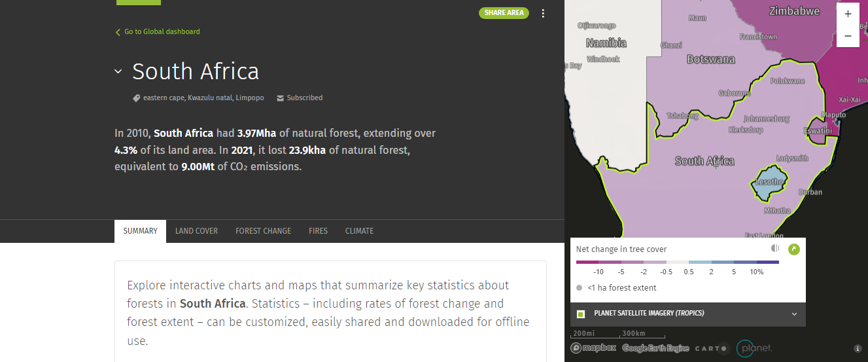868x362 pixels.
Task: Zoom in on the map
Action: 848,14
